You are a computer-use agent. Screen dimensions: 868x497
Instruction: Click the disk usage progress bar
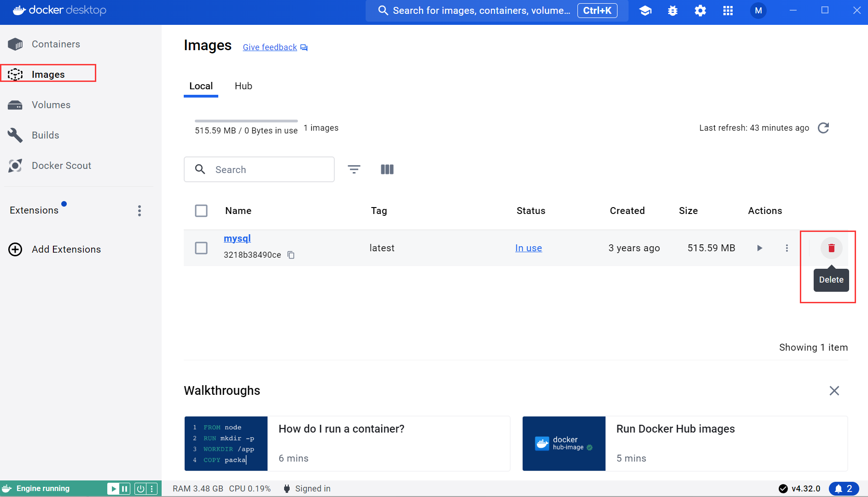[246, 121]
